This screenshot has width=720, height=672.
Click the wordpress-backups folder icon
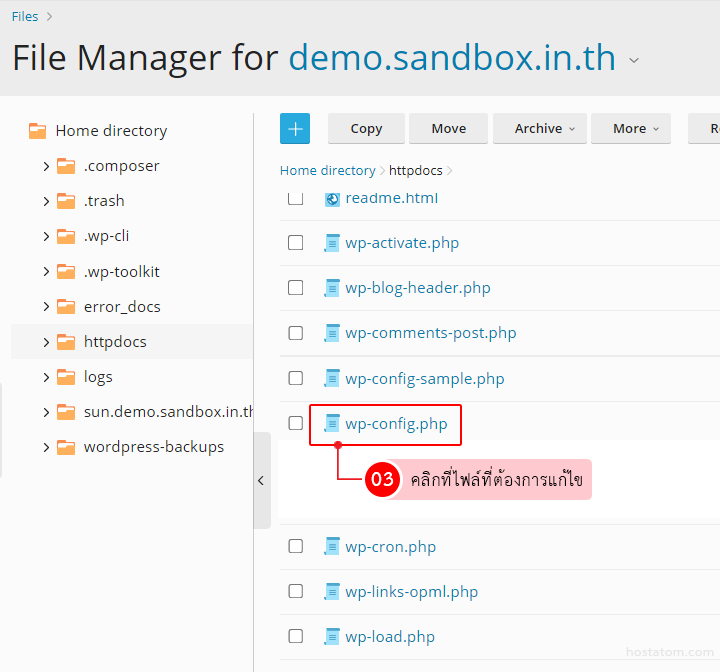(66, 447)
